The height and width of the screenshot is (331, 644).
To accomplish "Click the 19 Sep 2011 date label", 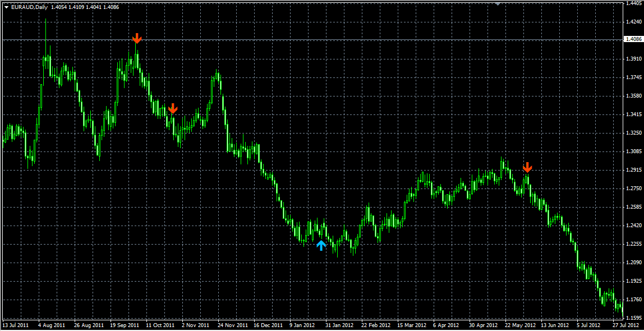I will pyautogui.click(x=125, y=325).
